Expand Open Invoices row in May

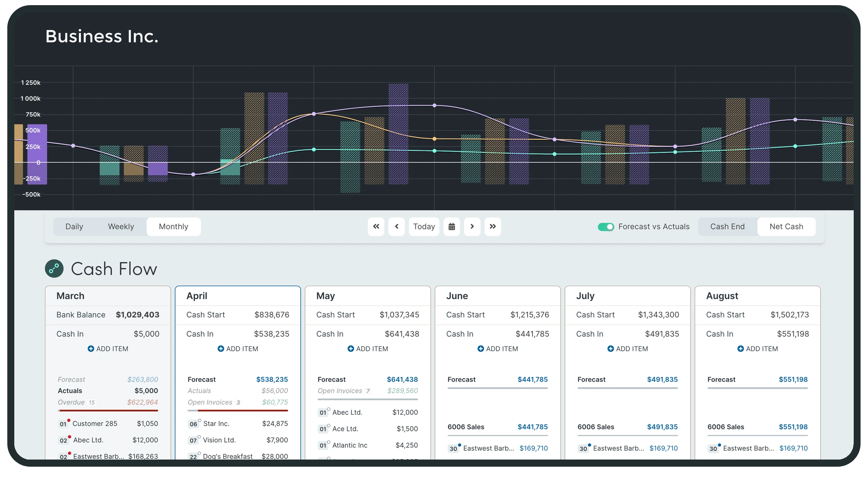pyautogui.click(x=340, y=391)
